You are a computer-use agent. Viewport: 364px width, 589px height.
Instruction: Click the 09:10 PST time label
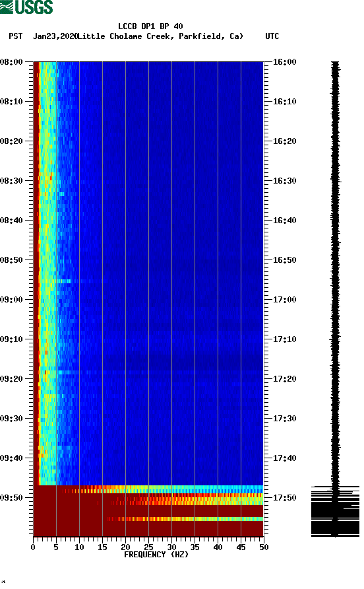coord(11,339)
